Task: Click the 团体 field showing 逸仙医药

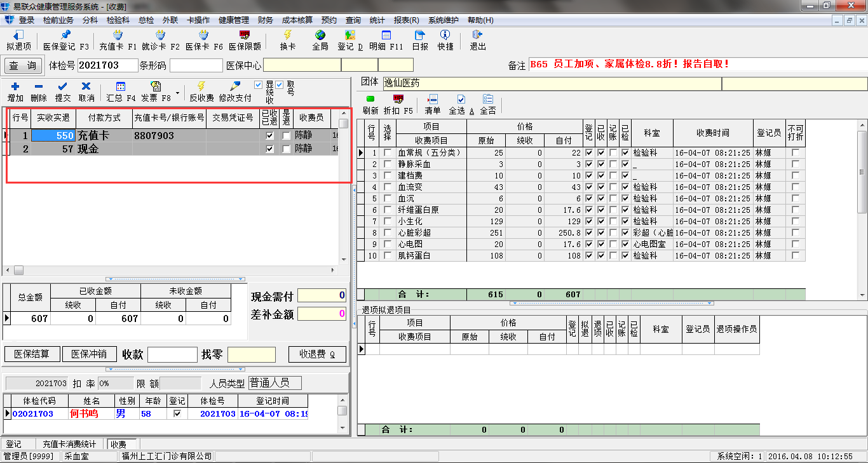Action: (x=552, y=83)
